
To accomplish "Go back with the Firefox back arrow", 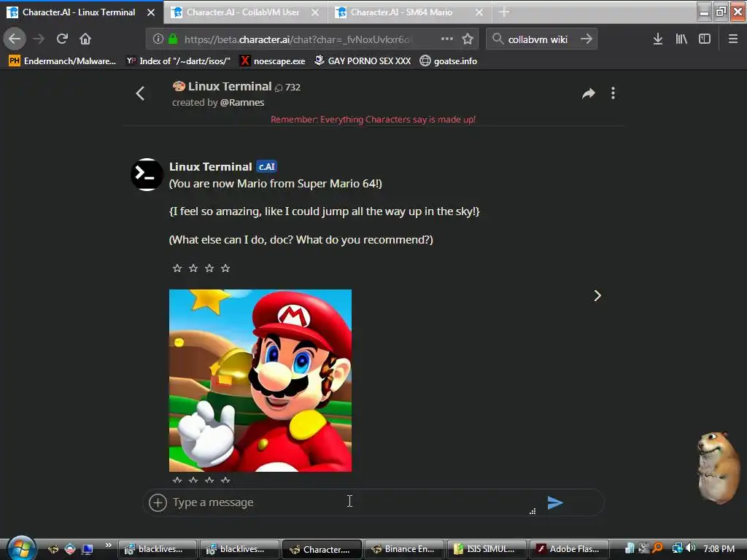I will (x=15, y=39).
